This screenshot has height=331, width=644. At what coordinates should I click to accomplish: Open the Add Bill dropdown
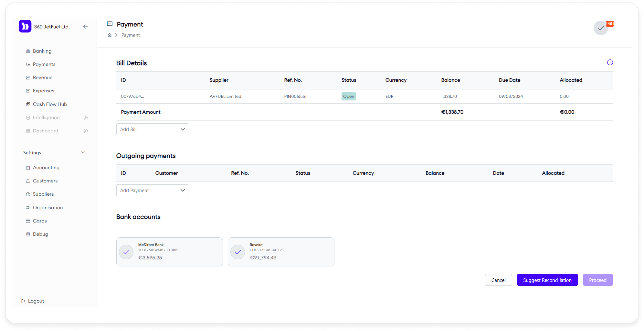coord(153,129)
